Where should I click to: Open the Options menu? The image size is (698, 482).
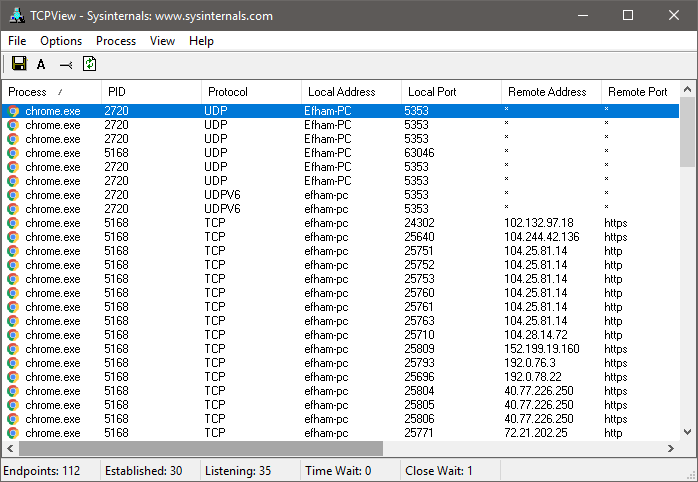[x=61, y=41]
